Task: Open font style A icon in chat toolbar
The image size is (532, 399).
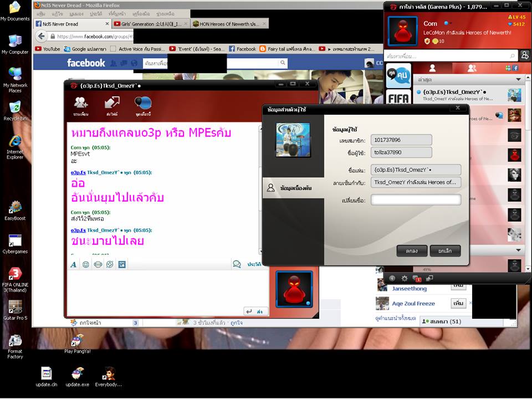Action: pos(73,264)
